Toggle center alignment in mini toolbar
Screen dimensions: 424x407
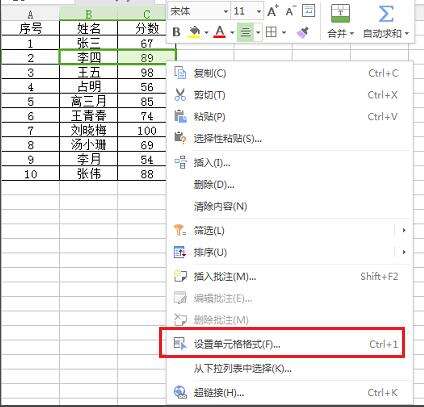click(x=246, y=32)
